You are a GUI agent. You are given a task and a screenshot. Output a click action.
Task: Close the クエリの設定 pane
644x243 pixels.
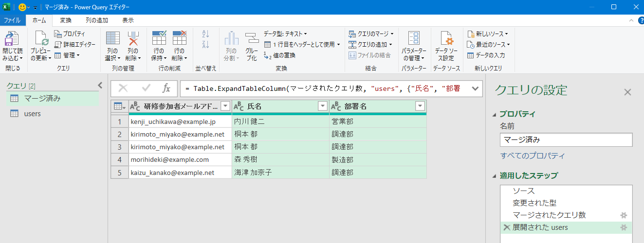[x=627, y=92]
